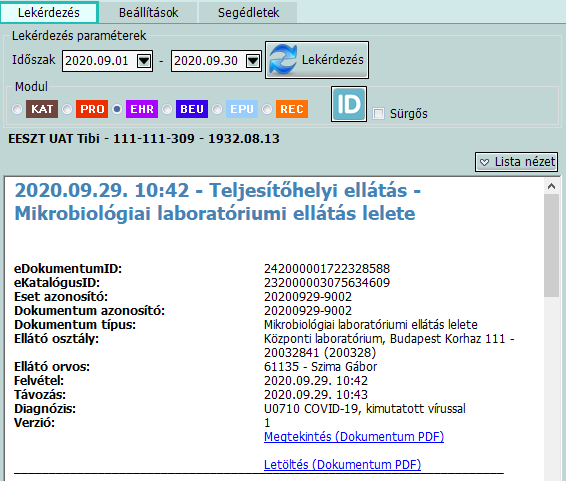The image size is (566, 481).
Task: Click the brown KAT module badge
Action: pyautogui.click(x=42, y=109)
